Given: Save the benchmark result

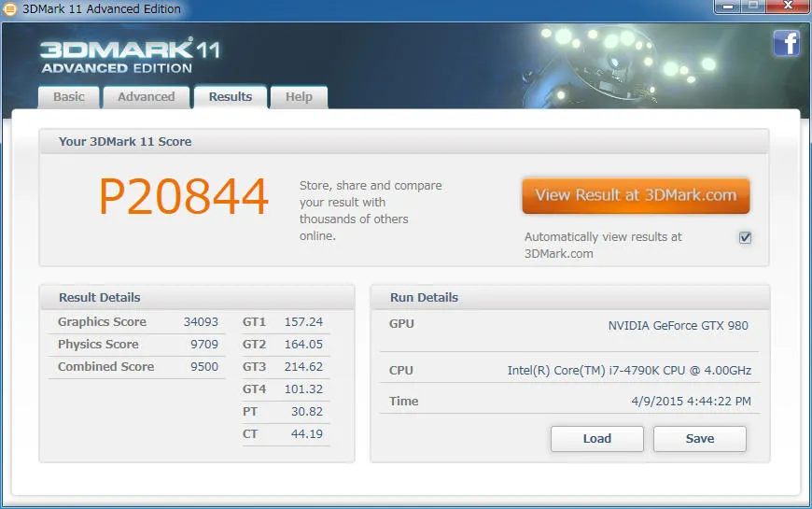Looking at the screenshot, I should click(699, 439).
